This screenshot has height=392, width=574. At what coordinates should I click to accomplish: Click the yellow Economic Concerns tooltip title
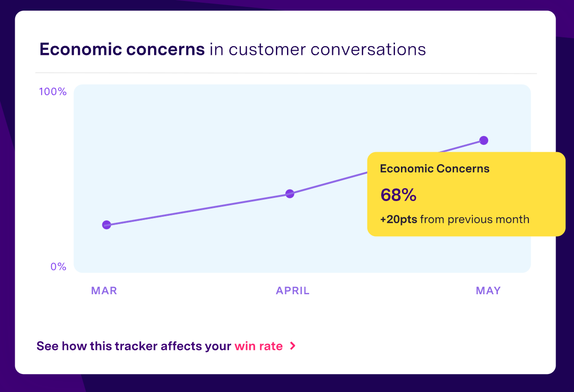coord(435,169)
